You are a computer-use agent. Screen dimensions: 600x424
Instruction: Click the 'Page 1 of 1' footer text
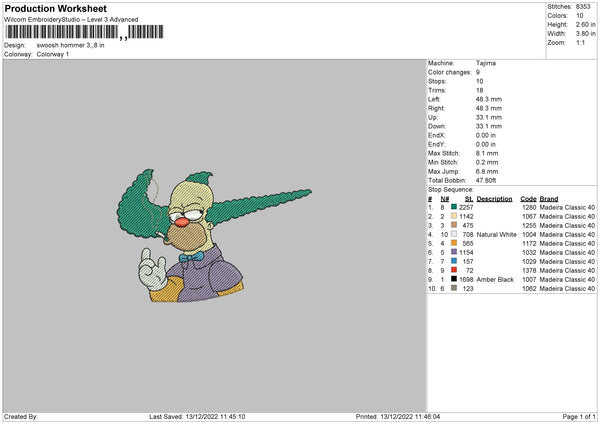tap(579, 417)
